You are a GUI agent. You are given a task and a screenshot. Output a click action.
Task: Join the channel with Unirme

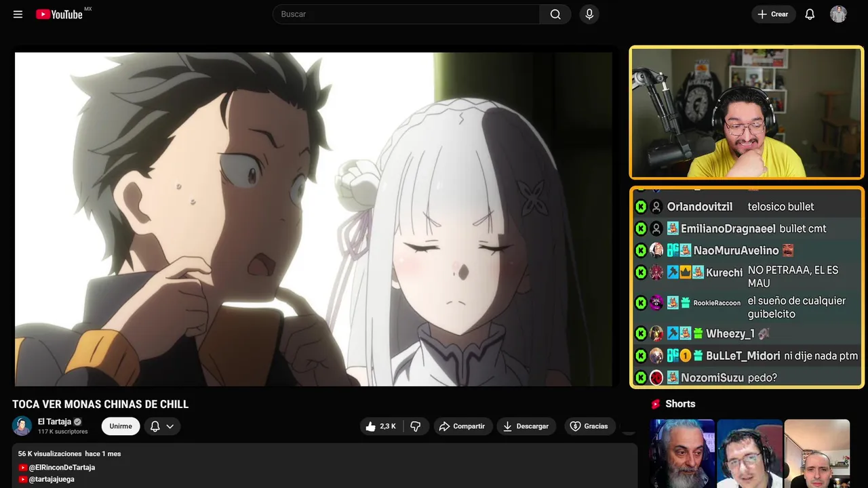[121, 426]
